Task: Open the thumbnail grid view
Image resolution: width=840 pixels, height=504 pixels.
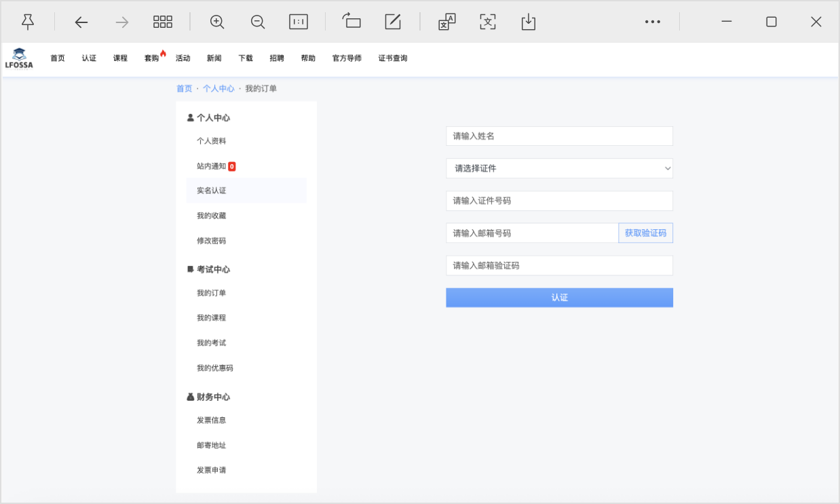Action: pyautogui.click(x=163, y=22)
